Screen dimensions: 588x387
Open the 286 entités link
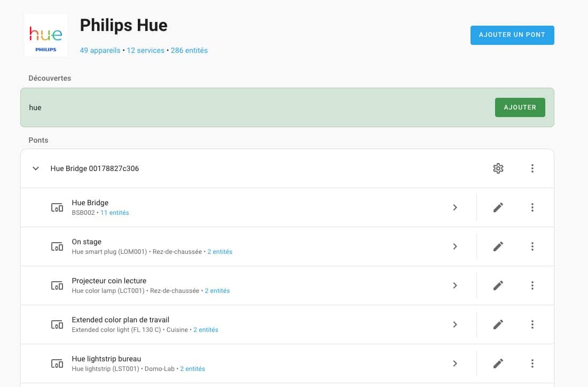click(189, 50)
